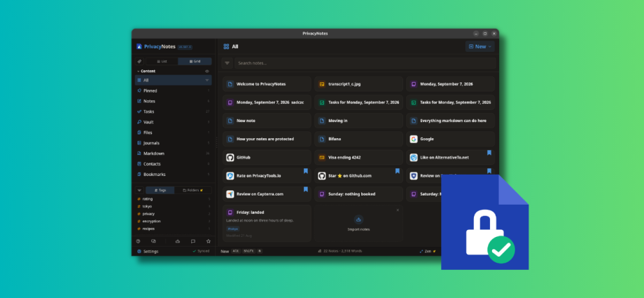Click the bookmark ribbon on Rate on PrivacyTools.io
644x298 pixels.
pyautogui.click(x=306, y=171)
